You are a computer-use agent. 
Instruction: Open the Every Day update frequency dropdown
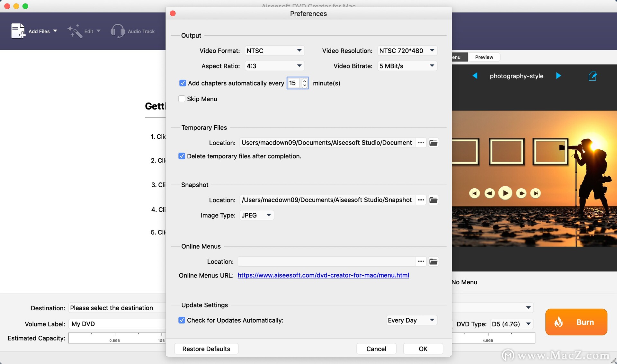[x=411, y=320]
